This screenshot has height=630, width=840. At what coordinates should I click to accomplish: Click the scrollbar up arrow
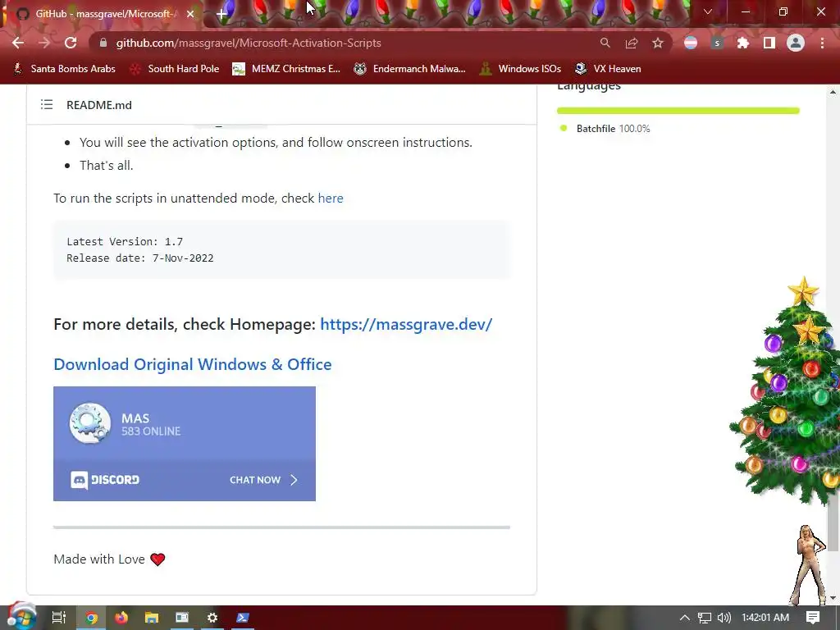pos(833,92)
